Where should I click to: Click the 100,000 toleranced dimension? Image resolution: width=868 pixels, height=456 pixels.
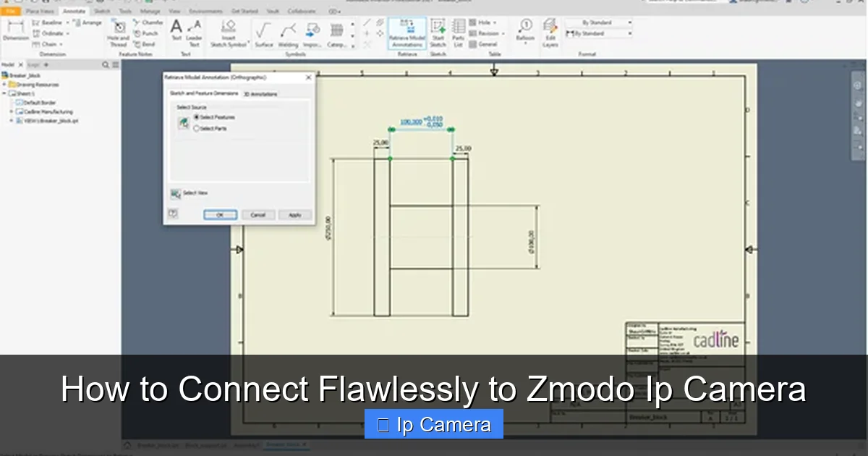(421, 122)
